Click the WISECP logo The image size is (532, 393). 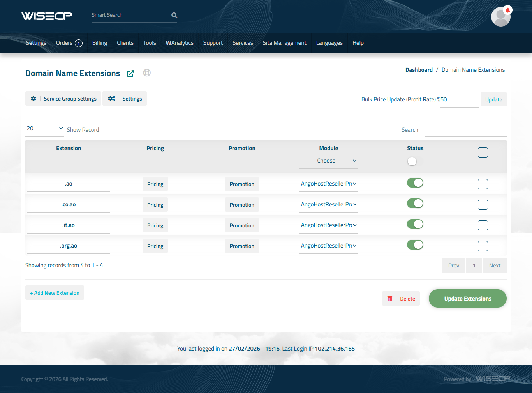coord(47,16)
